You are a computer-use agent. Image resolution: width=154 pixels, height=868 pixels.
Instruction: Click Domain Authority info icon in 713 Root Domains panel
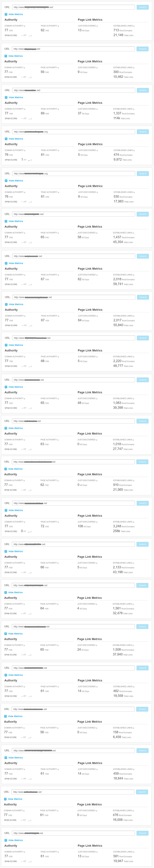(25, 26)
